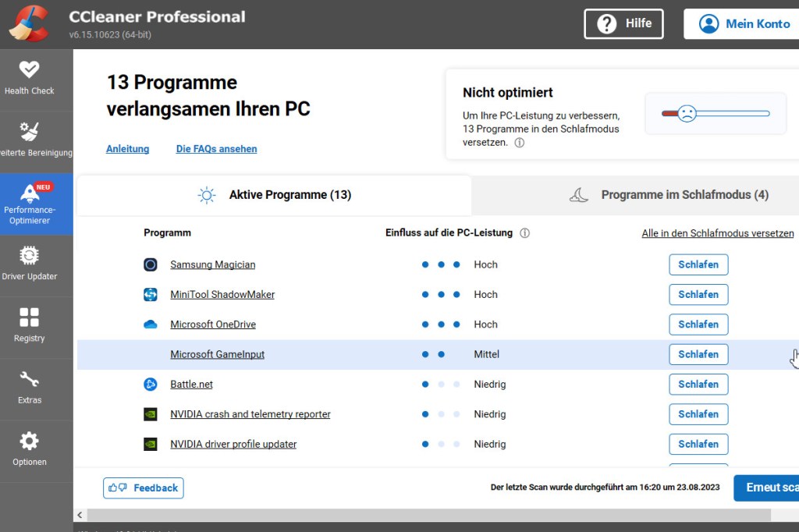Switch to Programme im Schlafmodus (4) tab

click(669, 195)
